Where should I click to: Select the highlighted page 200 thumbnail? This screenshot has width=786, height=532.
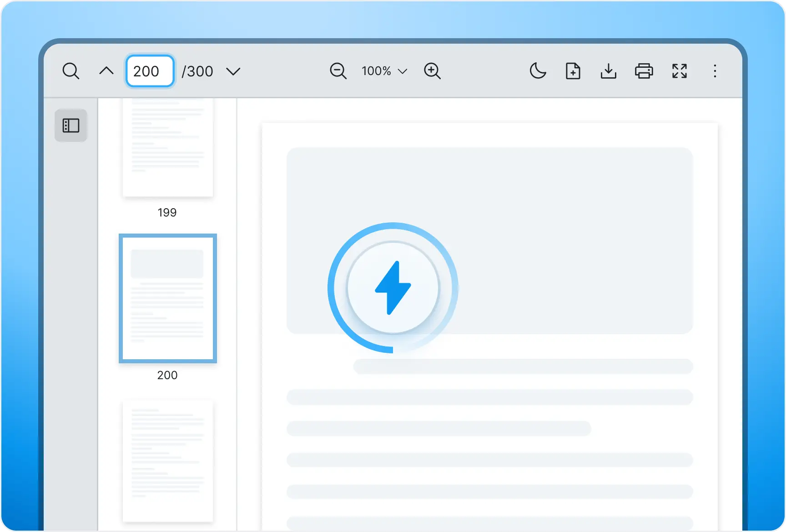pyautogui.click(x=168, y=298)
